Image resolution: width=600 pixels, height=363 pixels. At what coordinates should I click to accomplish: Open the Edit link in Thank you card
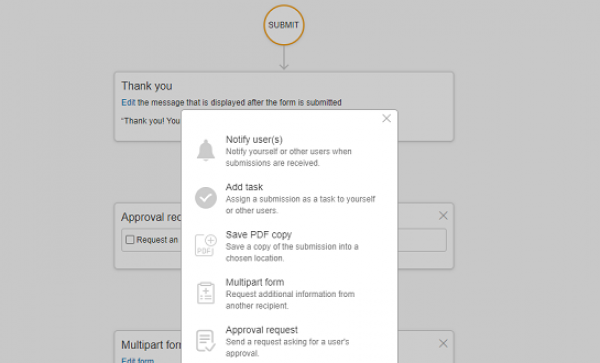(x=128, y=103)
